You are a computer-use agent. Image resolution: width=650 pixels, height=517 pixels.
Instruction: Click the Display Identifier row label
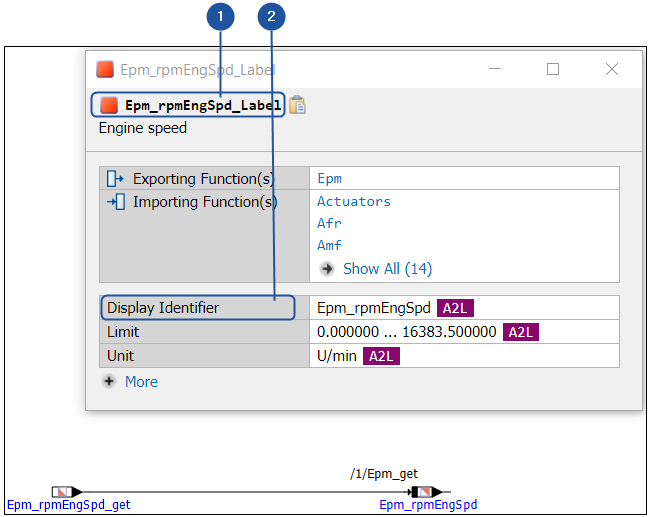pos(162,308)
